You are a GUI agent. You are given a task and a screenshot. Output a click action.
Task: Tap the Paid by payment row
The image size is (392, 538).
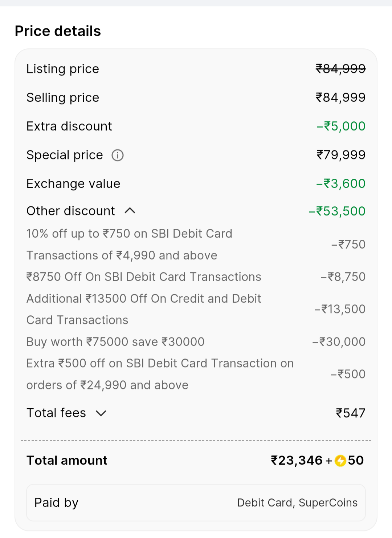196,503
